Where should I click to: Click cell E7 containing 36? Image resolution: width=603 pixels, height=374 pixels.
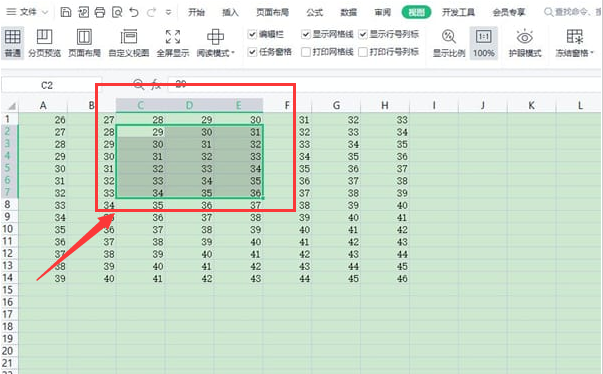pyautogui.click(x=239, y=193)
